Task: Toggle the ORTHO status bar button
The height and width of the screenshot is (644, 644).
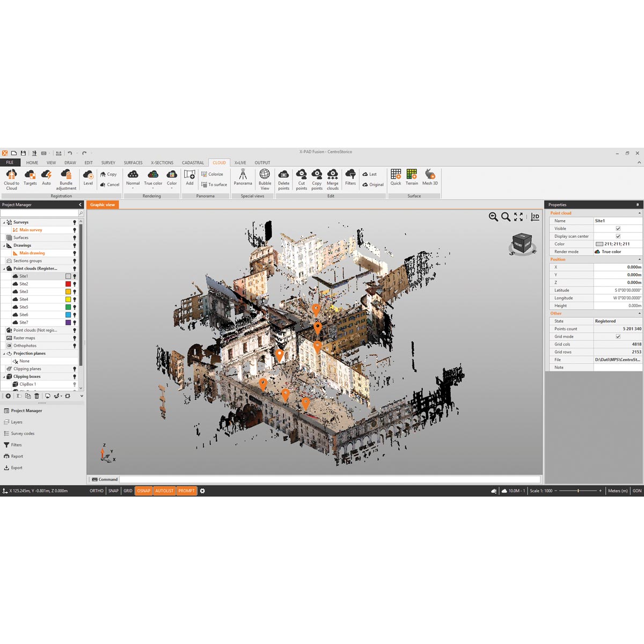Action: (97, 491)
